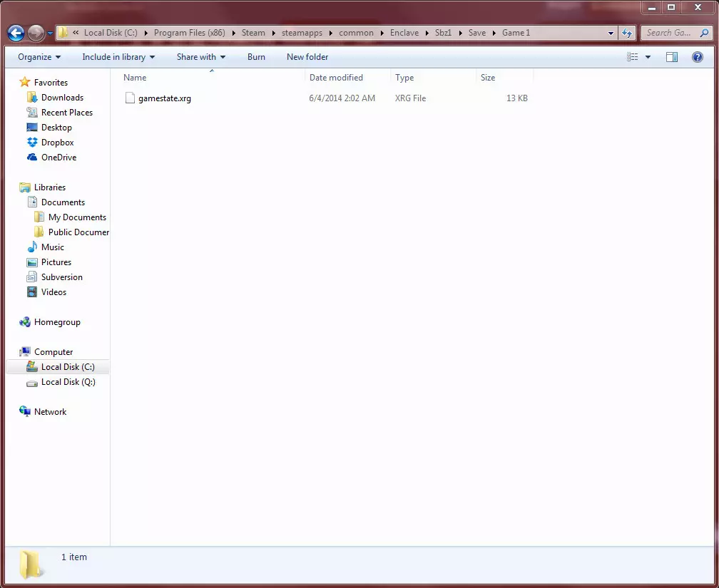
Task: Click the grayed Forward arrow button
Action: point(36,33)
